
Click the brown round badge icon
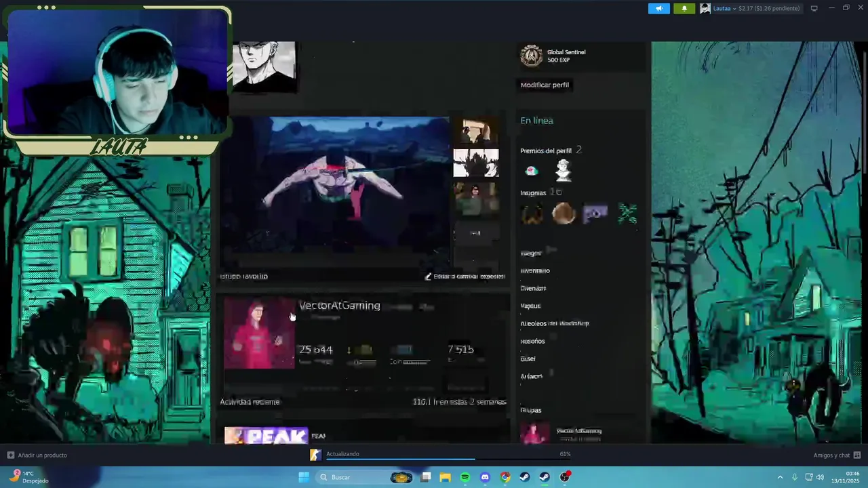coord(563,214)
